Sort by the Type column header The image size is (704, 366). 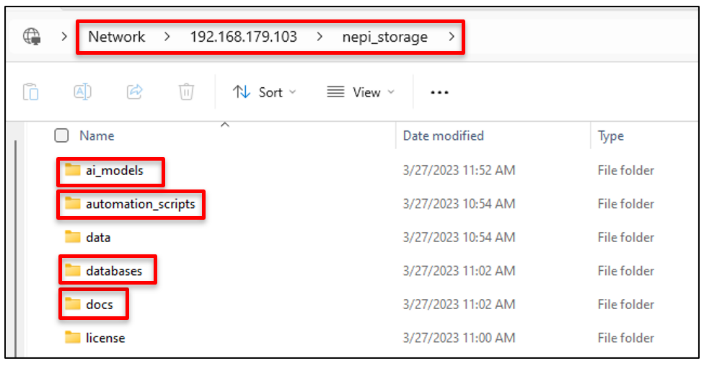pos(611,136)
